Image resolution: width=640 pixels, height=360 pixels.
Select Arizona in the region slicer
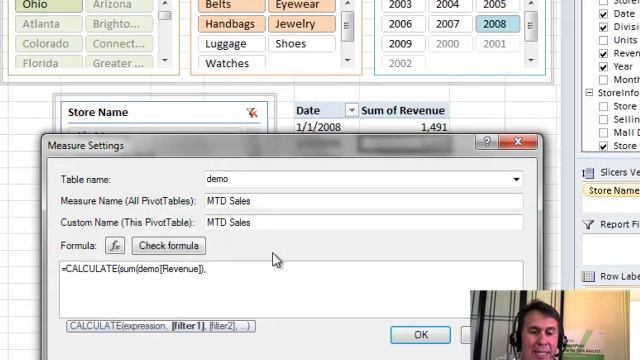(x=119, y=5)
